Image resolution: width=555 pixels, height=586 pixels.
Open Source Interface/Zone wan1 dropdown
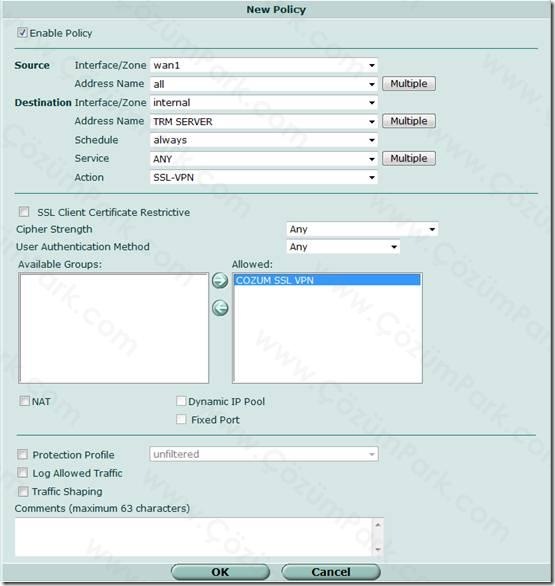(263, 65)
